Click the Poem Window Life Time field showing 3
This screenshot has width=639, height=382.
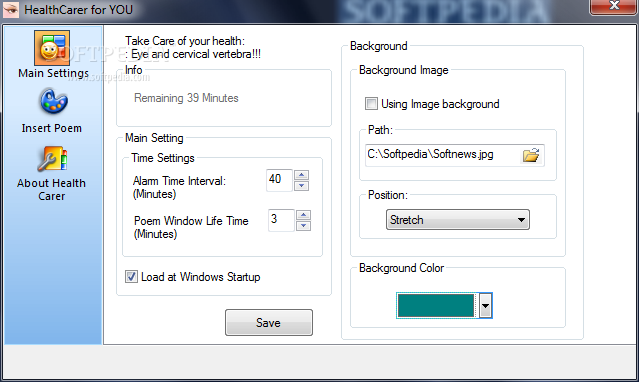(281, 220)
